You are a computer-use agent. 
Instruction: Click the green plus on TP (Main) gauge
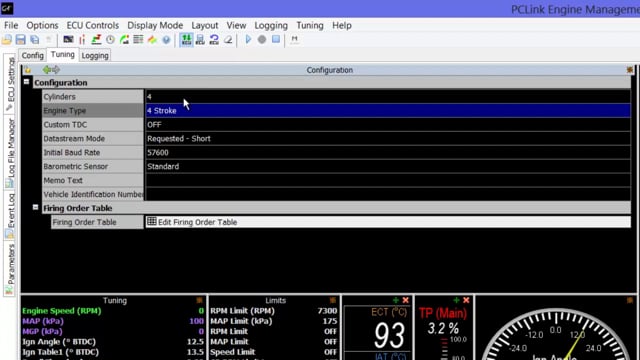pyautogui.click(x=456, y=300)
